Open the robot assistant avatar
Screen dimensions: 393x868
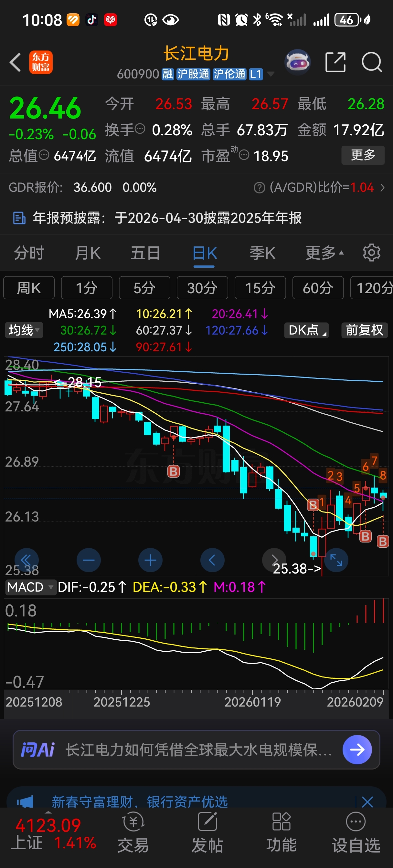297,62
